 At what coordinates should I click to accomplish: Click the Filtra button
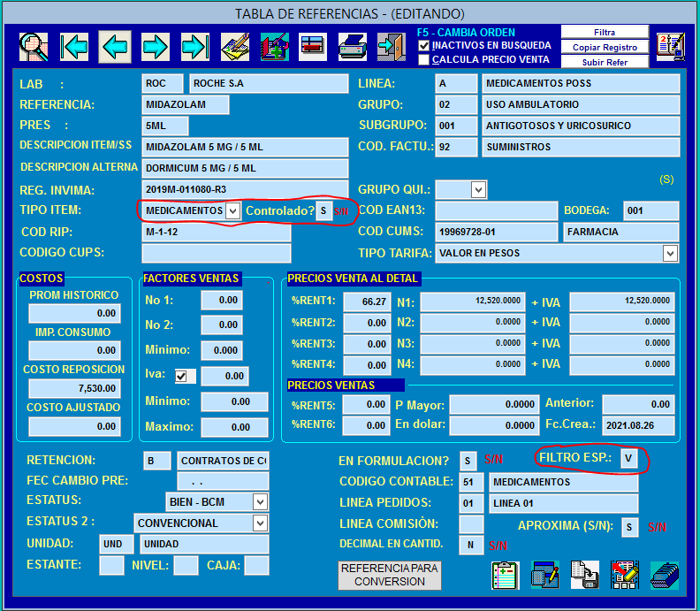pyautogui.click(x=605, y=32)
